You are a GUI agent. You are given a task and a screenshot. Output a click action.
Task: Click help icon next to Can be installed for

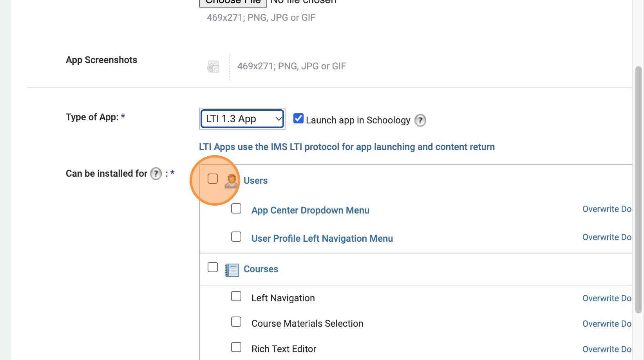click(x=156, y=174)
